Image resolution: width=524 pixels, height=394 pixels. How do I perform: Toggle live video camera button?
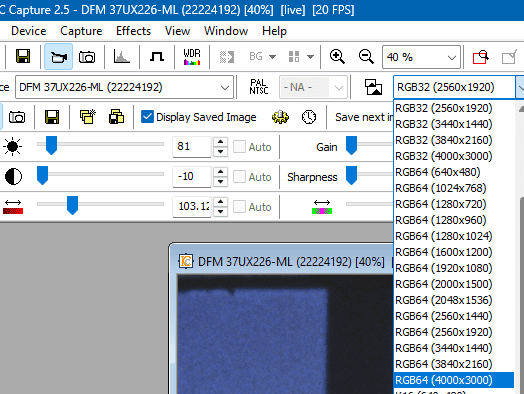coord(58,56)
